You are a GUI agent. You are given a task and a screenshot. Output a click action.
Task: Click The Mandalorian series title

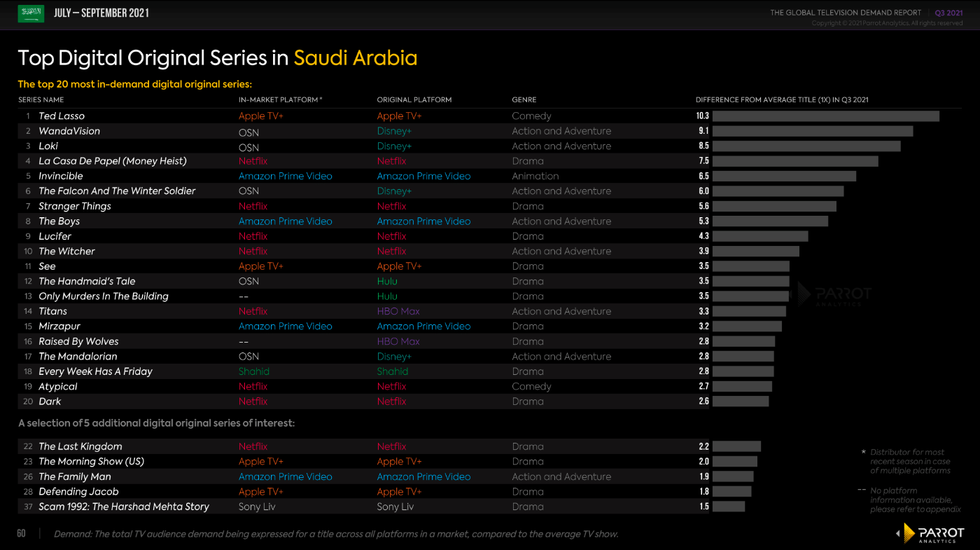(78, 357)
